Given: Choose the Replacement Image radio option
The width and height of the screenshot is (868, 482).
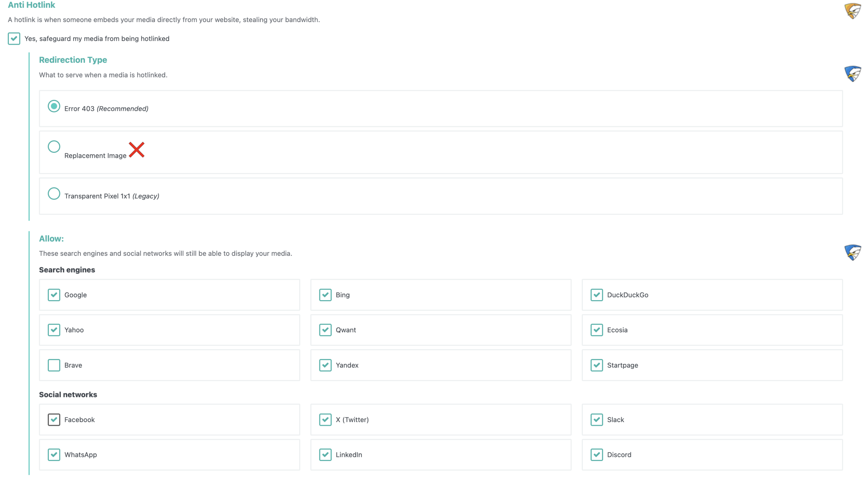Looking at the screenshot, I should tap(54, 147).
